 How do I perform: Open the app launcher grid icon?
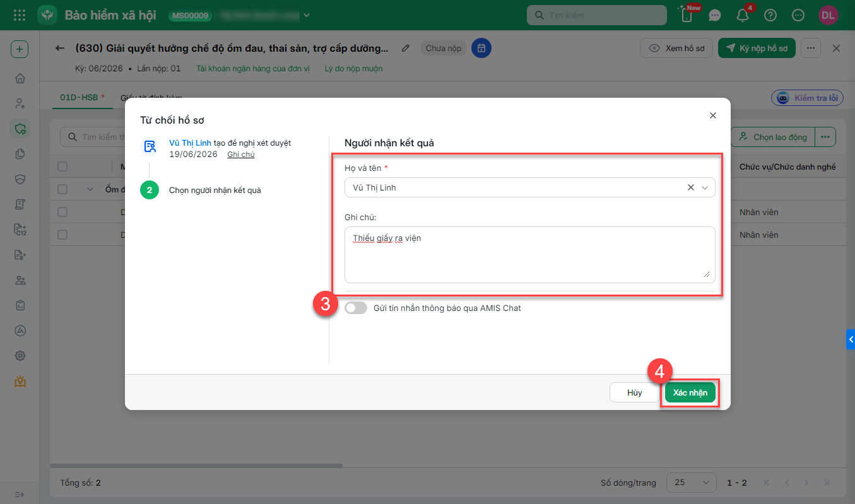click(x=20, y=15)
